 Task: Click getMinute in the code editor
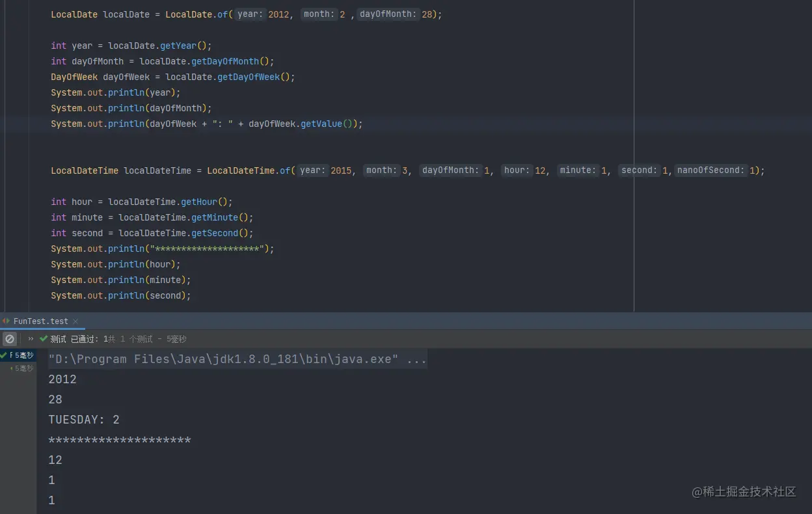coord(215,217)
